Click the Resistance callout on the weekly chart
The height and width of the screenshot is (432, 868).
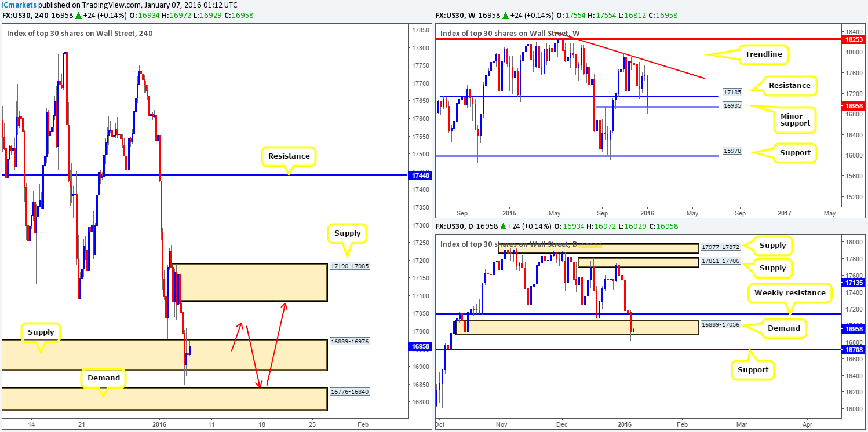point(789,86)
